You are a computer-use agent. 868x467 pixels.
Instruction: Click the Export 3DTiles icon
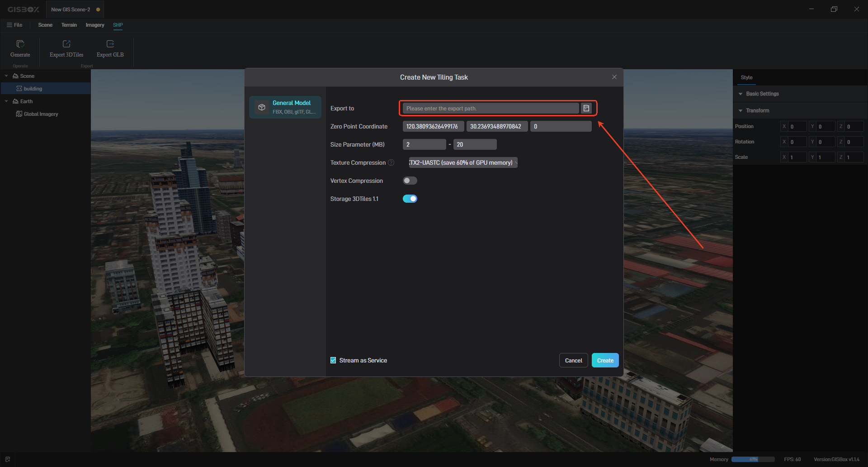[66, 44]
